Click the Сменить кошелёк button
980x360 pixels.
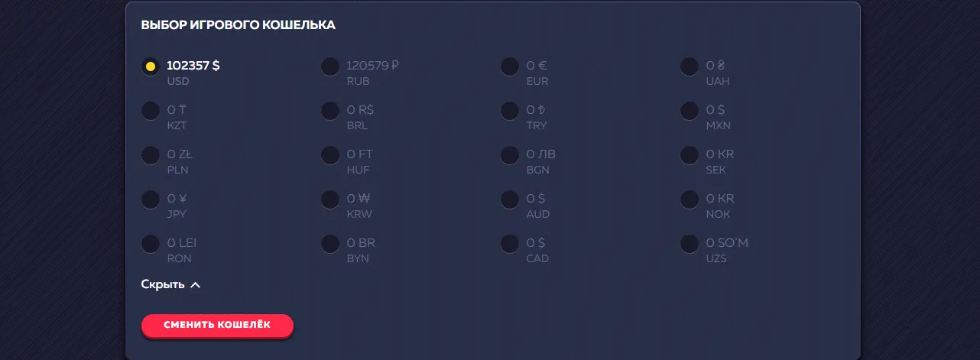point(217,325)
